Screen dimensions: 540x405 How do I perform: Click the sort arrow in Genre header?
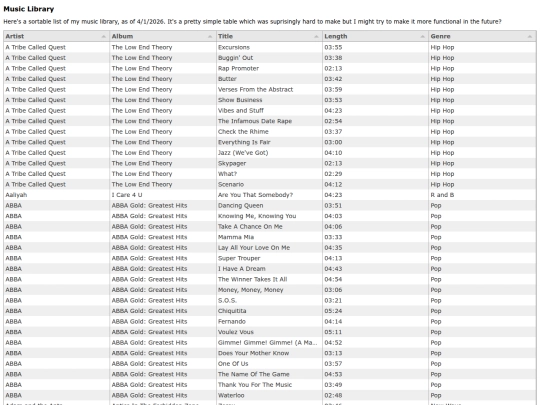click(530, 37)
